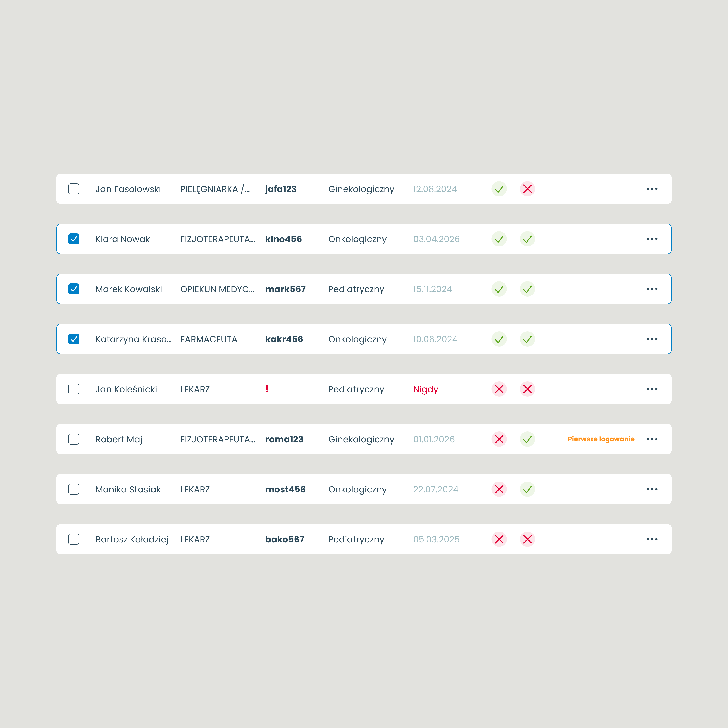Viewport: 728px width, 728px height.
Task: Open the ellipsis menu on Jan Fasolowski's row
Action: click(x=652, y=189)
